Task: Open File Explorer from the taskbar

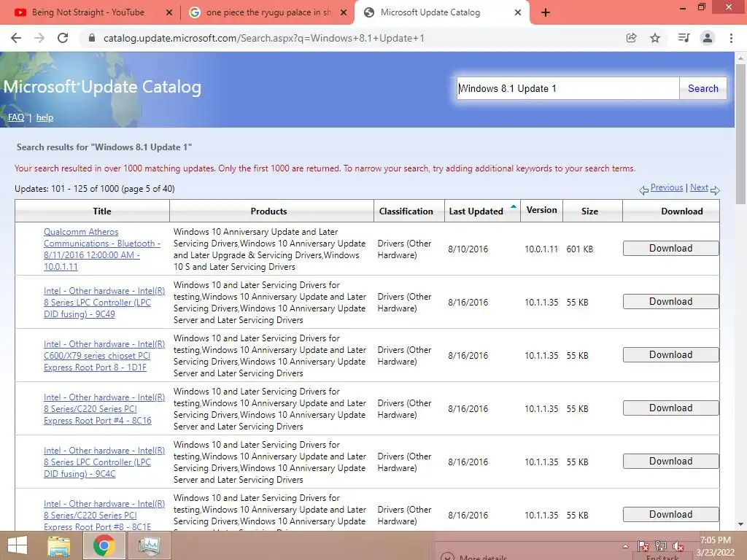Action: pyautogui.click(x=59, y=545)
